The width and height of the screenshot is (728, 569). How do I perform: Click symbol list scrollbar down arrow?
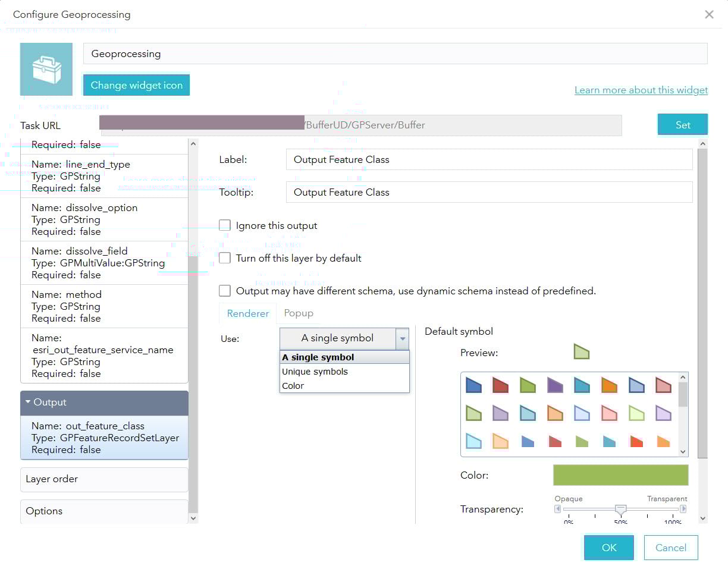tap(683, 452)
